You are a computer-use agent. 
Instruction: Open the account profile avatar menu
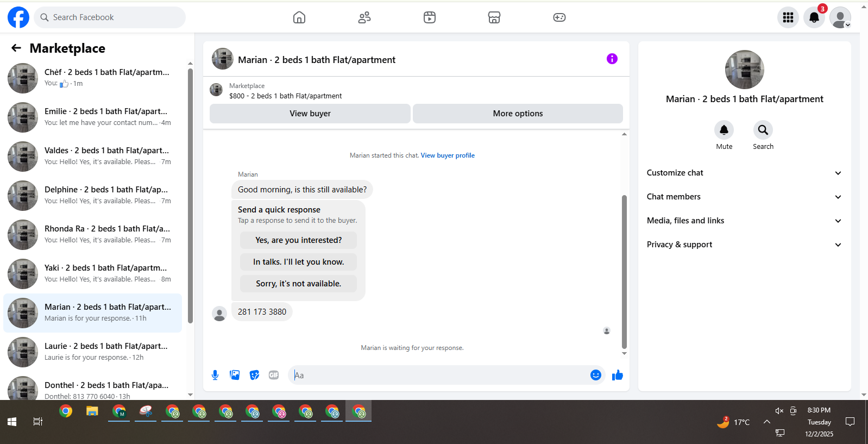[840, 17]
